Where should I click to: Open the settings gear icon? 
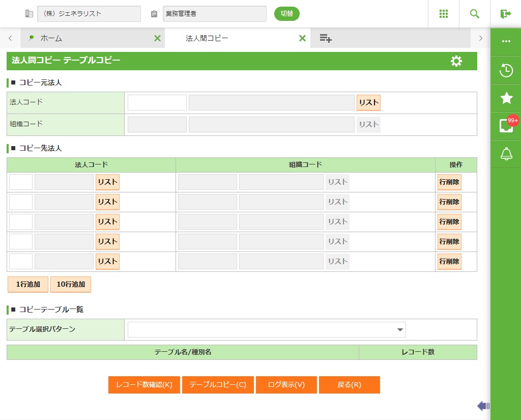point(456,61)
